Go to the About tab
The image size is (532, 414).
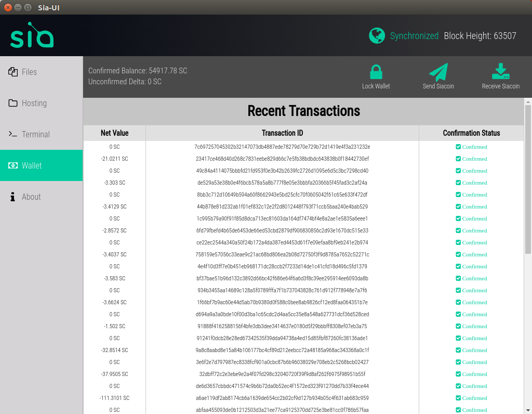pos(42,197)
